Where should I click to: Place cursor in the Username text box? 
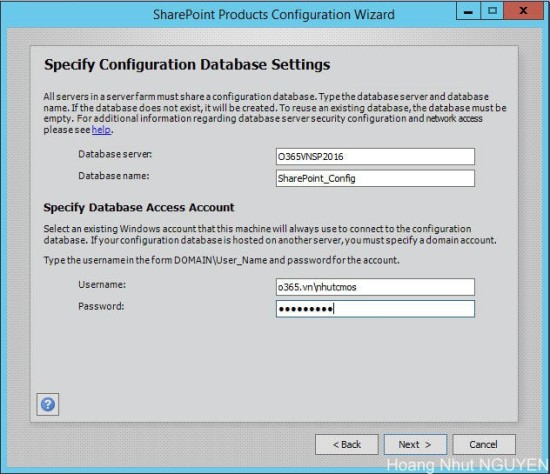(375, 287)
